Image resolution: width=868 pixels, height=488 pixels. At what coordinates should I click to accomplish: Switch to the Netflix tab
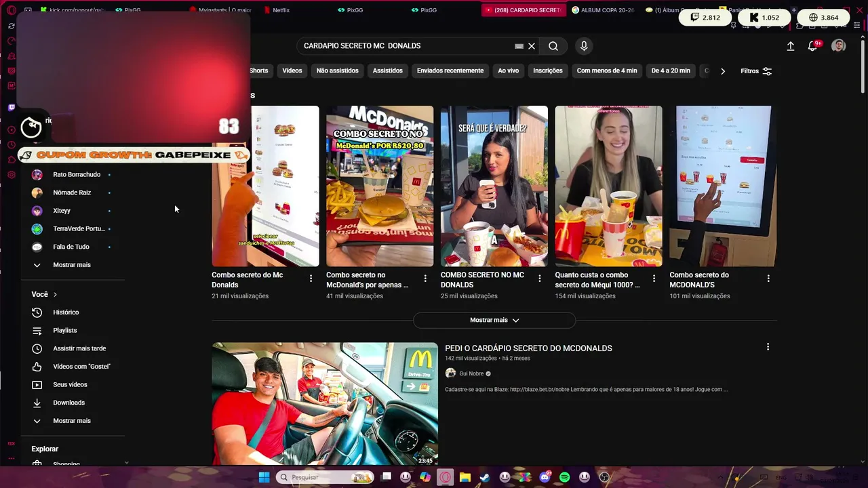coord(281,10)
